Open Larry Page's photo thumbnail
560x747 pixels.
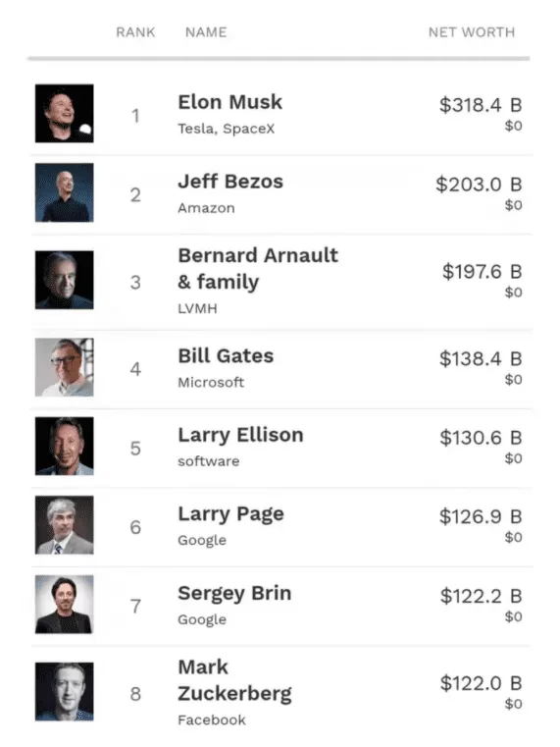pos(64,525)
